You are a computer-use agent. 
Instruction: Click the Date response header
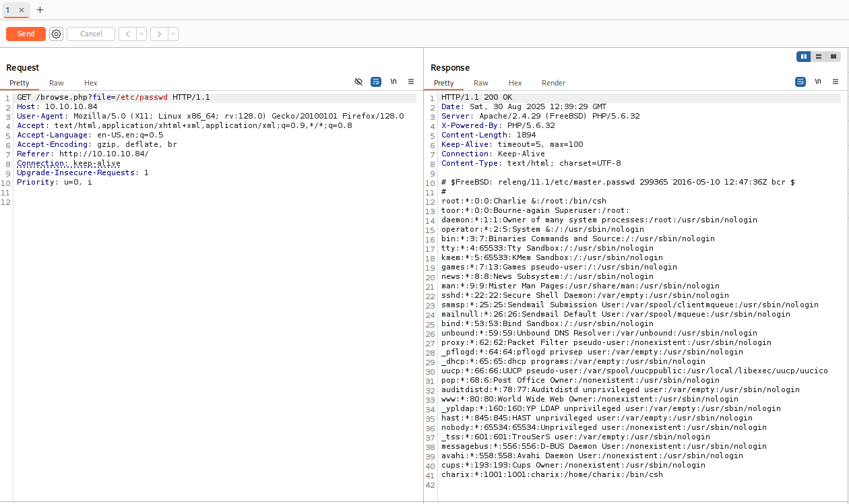click(524, 106)
